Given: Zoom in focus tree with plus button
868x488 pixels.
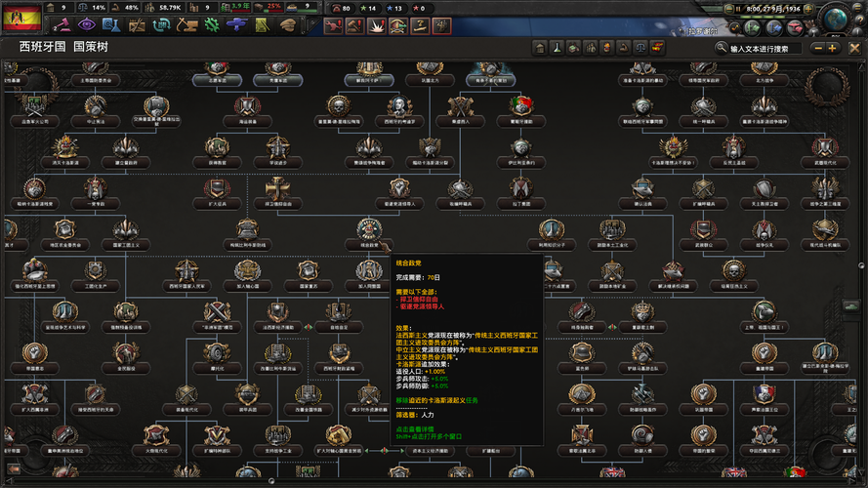Looking at the screenshot, I should 832,49.
